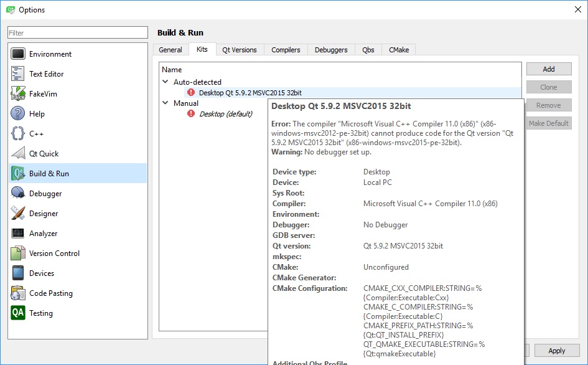Collapse the Auto-detected kits group

[165, 82]
